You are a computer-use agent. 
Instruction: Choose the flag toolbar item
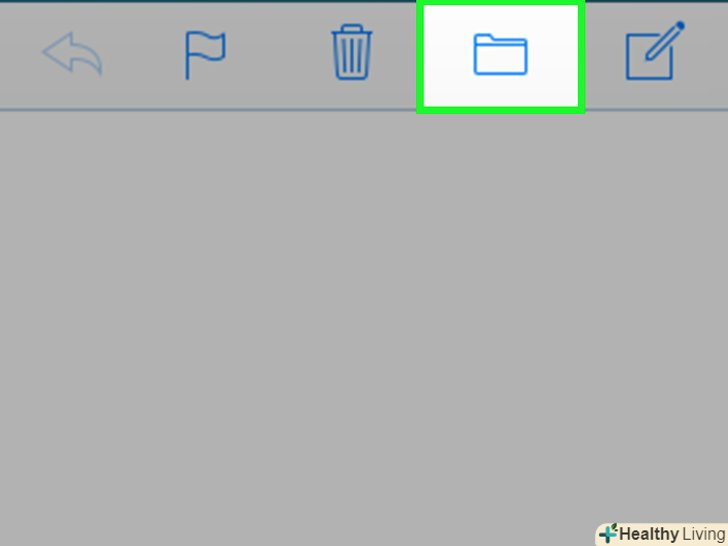point(205,55)
